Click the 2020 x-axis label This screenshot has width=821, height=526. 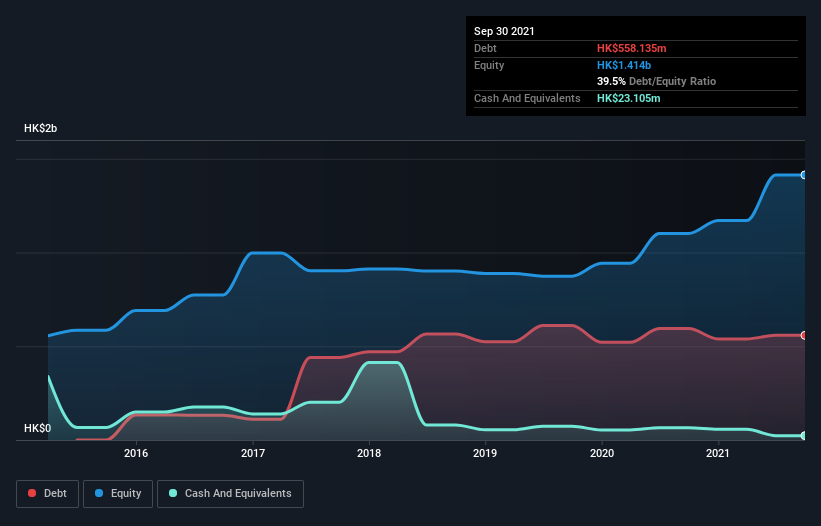[602, 453]
